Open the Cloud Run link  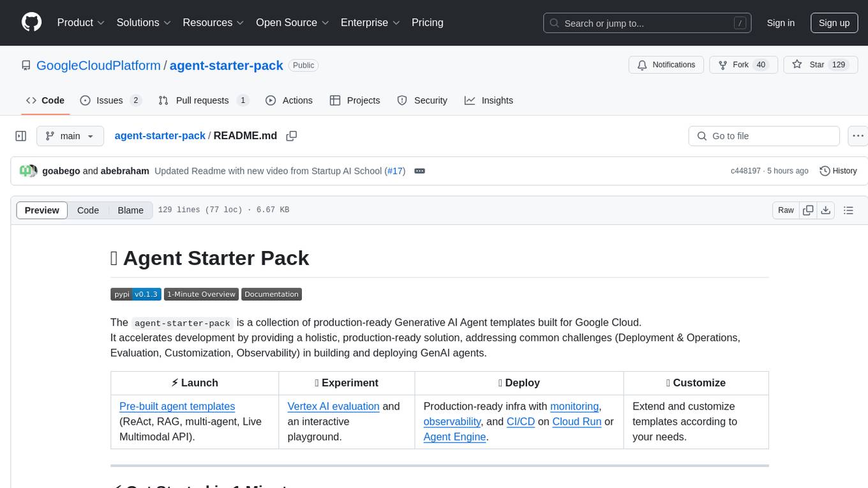pos(577,422)
